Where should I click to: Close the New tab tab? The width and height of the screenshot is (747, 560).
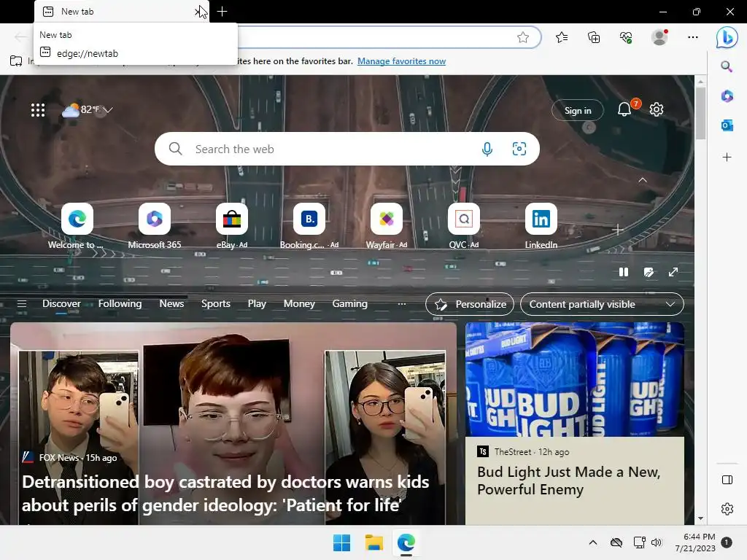[x=198, y=12]
